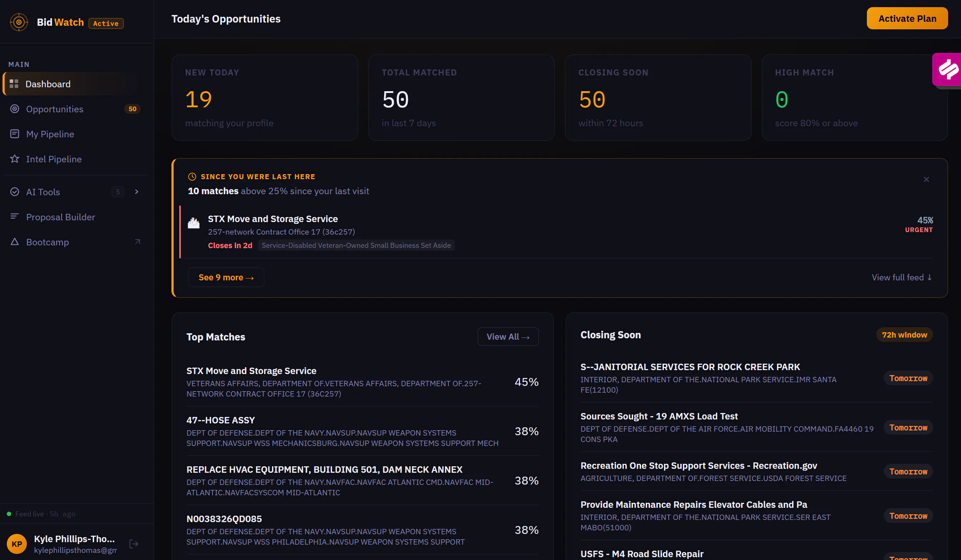Viewport: 961px width, 560px height.
Task: Click the building icon beside STX Move and Storage
Action: pos(194,222)
